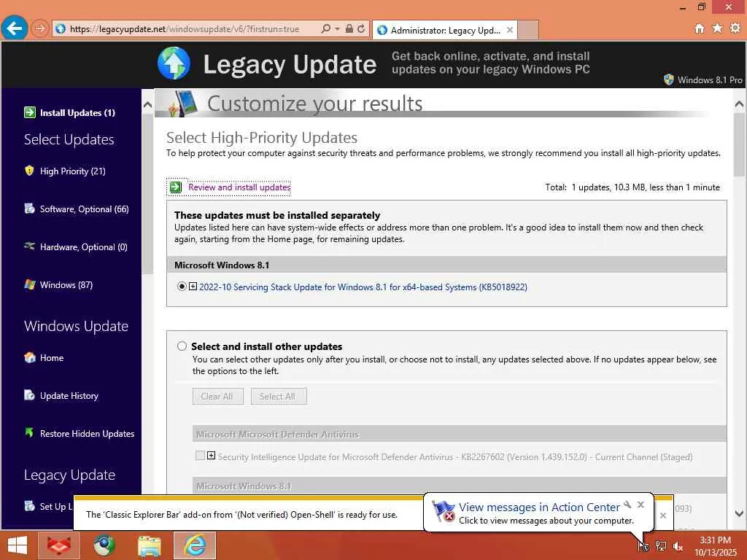Select the 'Select and install other updates' radio
This screenshot has height=560, width=747.
tap(182, 346)
